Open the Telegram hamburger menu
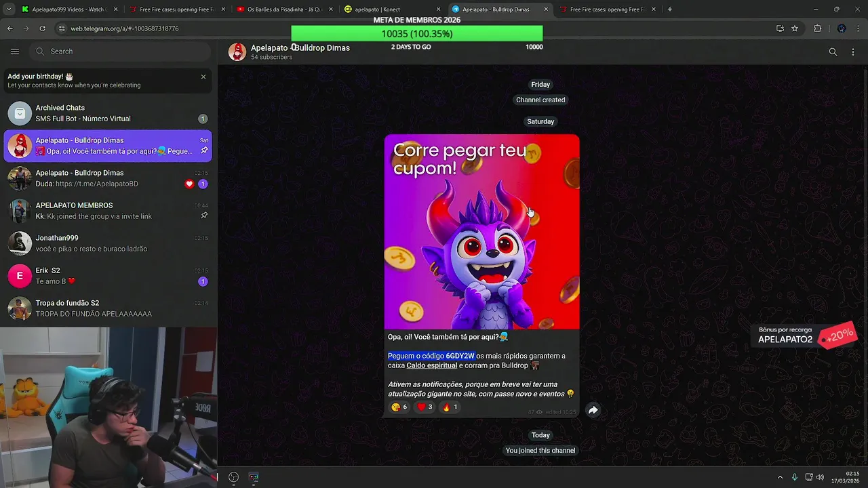The height and width of the screenshot is (488, 868). pos(15,52)
